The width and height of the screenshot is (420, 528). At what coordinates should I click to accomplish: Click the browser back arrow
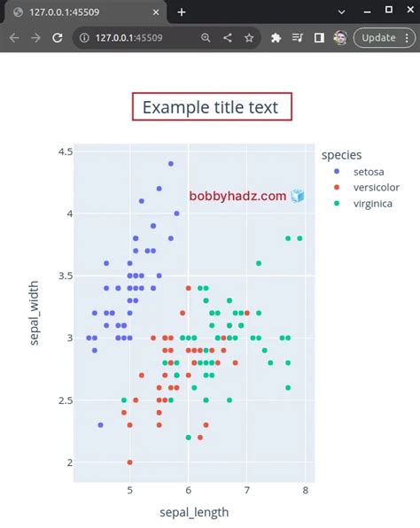pos(14,38)
